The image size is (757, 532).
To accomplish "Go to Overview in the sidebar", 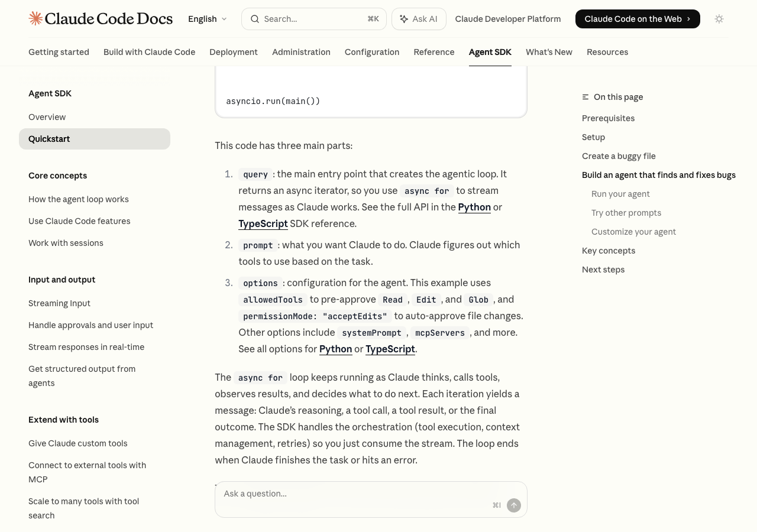I will click(47, 117).
